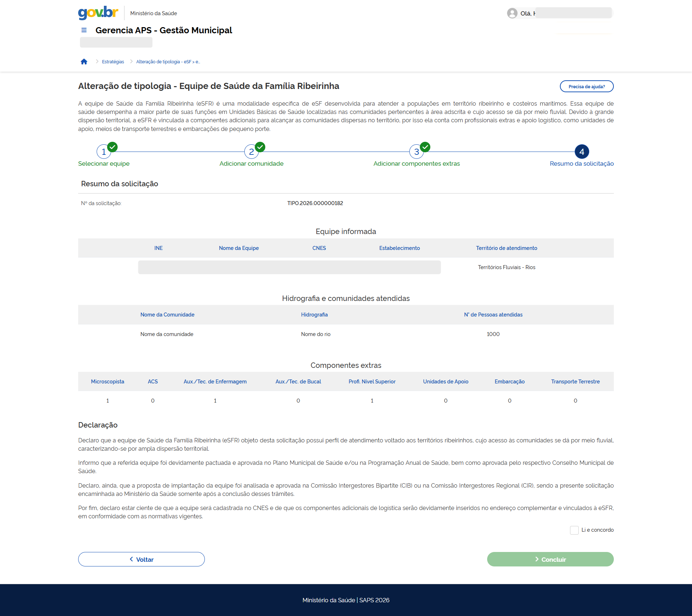The height and width of the screenshot is (616, 692).
Task: Click the 'Hidrografia' column header
Action: pyautogui.click(x=314, y=315)
